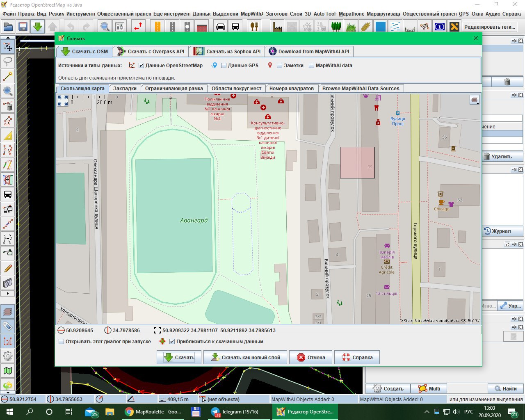This screenshot has height=420, width=525.
Task: Open the Области вокруг мест tab
Action: (236, 89)
